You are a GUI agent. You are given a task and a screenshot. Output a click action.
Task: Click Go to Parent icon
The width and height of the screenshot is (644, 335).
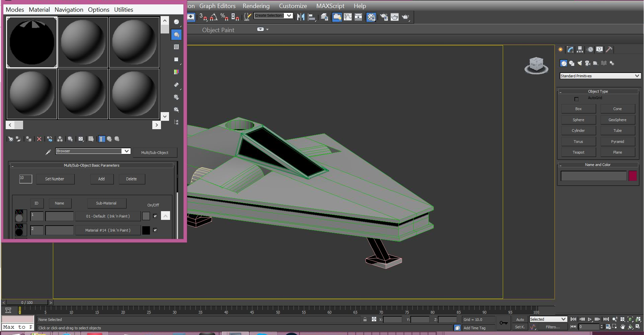point(109,139)
